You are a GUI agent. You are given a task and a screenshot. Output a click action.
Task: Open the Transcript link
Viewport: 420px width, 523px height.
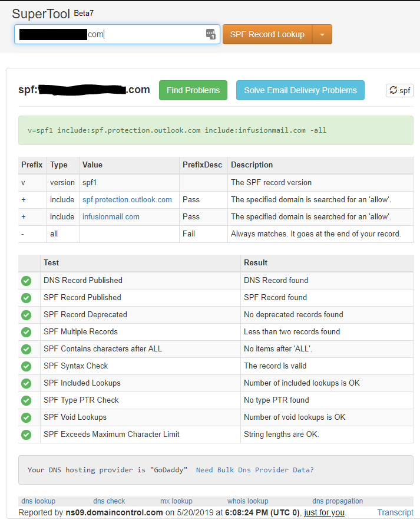(395, 512)
